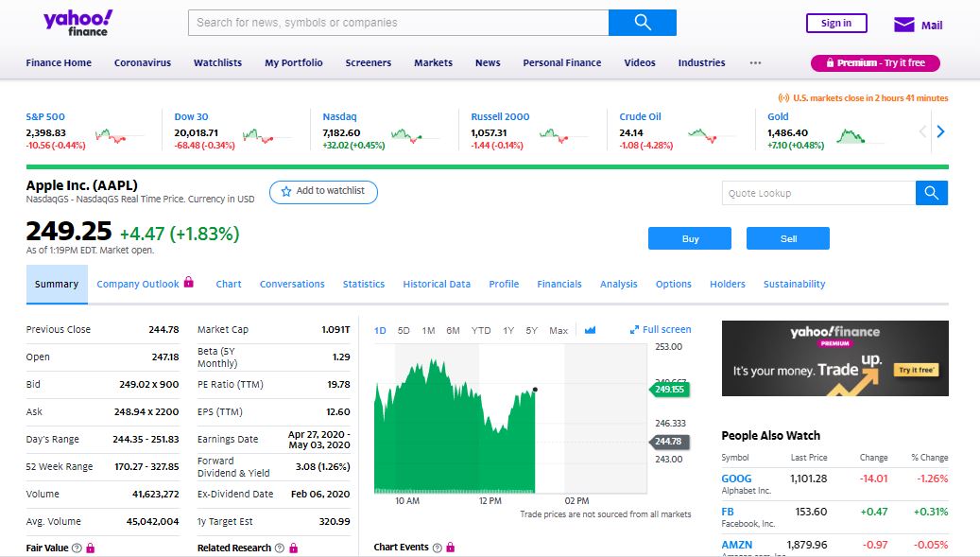Screen dimensions: 980x557
Task: Click the Full screen expand arrows icon
Action: point(634,329)
